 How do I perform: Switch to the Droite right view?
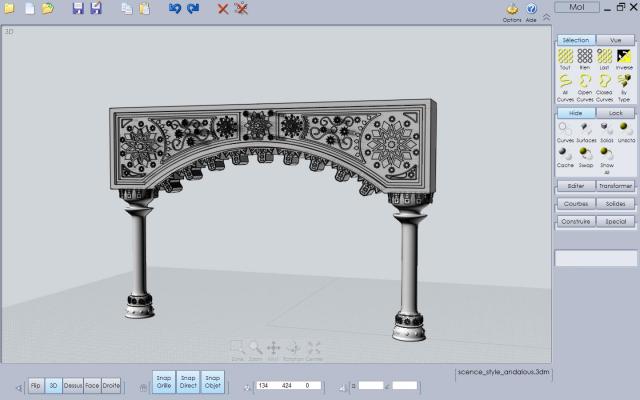pyautogui.click(x=111, y=385)
